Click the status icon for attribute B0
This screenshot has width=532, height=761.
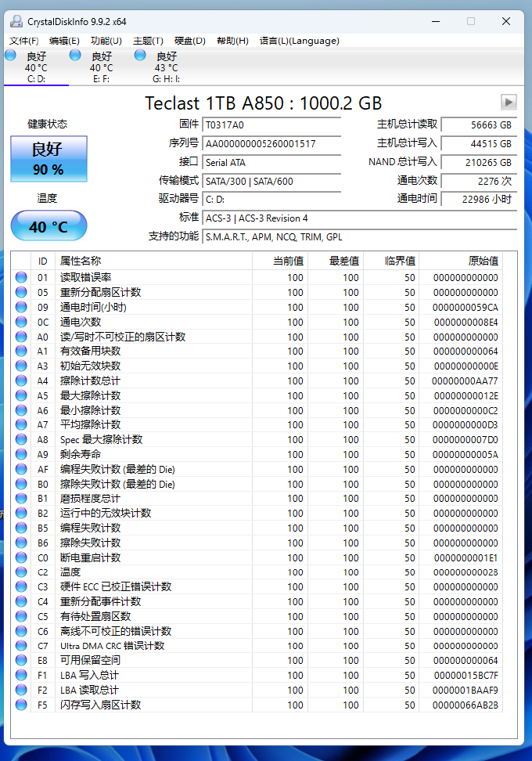coord(21,484)
